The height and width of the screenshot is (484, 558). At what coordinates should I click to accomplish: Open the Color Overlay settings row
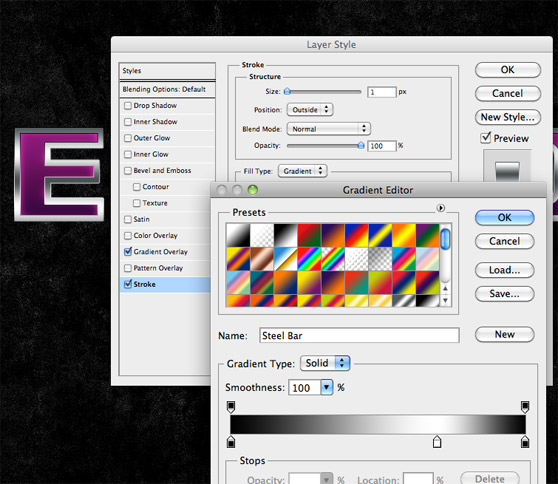pyautogui.click(x=167, y=236)
